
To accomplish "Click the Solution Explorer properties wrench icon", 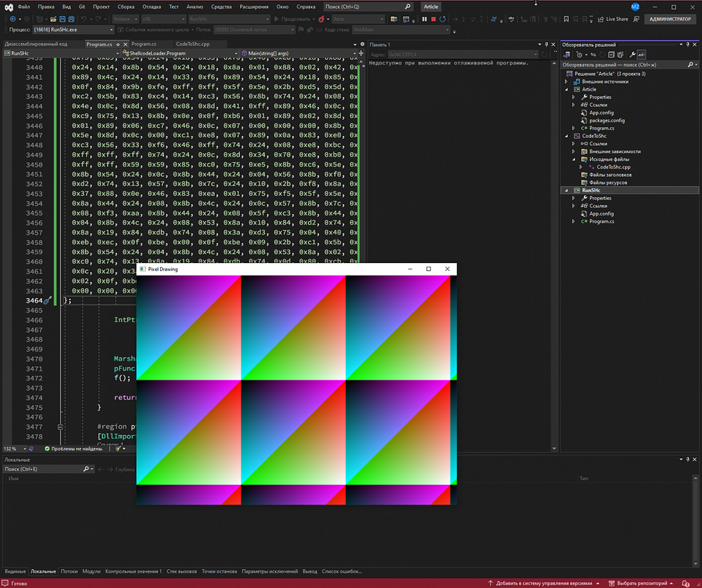I will click(x=632, y=55).
